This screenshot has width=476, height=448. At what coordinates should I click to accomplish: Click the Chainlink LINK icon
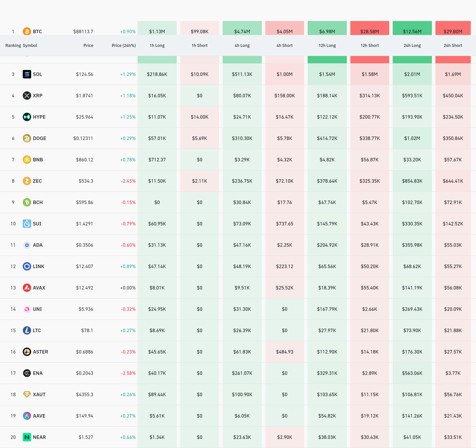(27, 266)
